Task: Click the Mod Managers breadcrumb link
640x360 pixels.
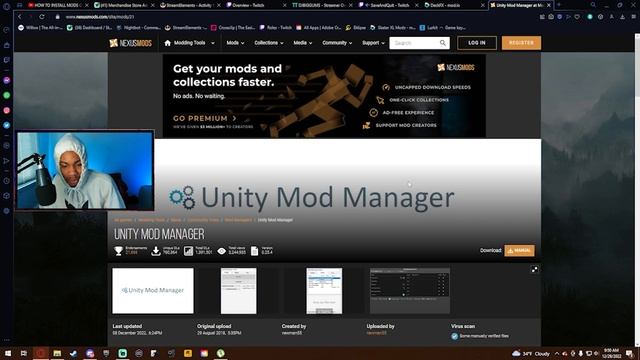Action: click(x=238, y=220)
